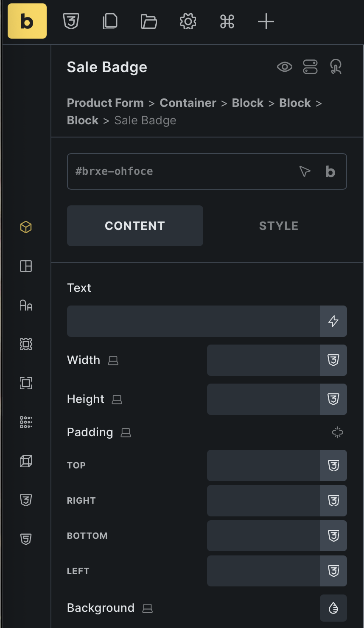Go to Container in breadcrumb
Viewport: 364px width, 628px height.
(x=188, y=103)
